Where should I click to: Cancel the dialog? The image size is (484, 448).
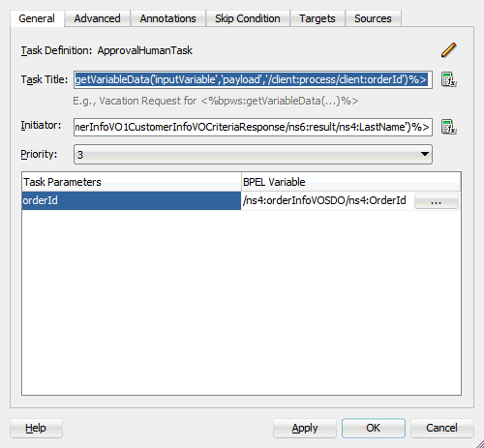(441, 428)
